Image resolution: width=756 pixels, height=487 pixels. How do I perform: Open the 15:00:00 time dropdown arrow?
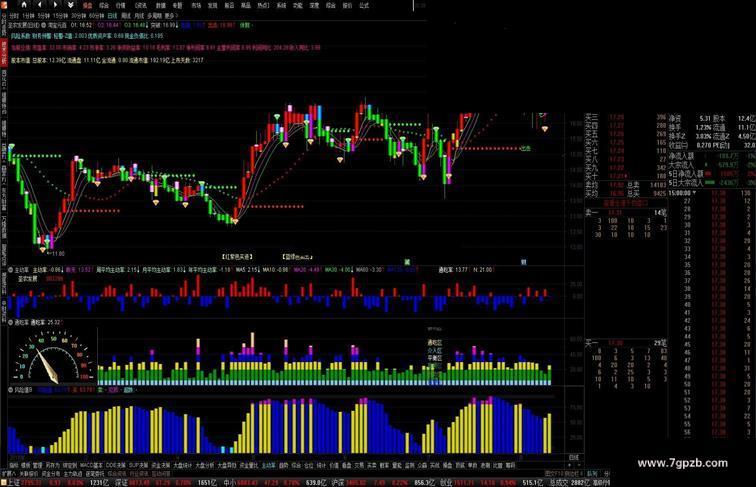694,193
